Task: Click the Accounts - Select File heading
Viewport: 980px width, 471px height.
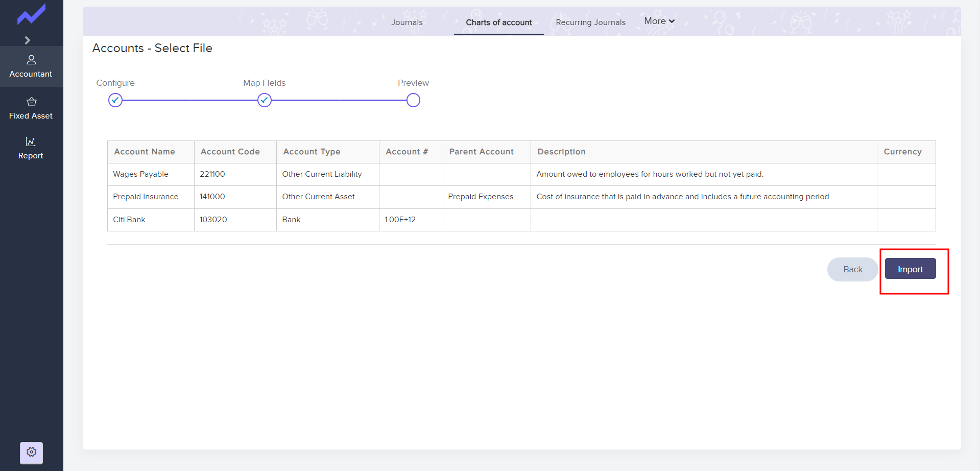Action: (x=152, y=48)
